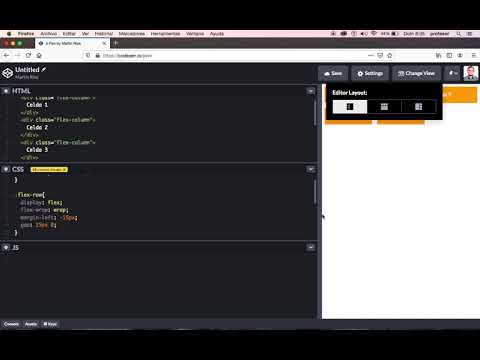Open pen Settings
This screenshot has height=360, width=480.
tap(370, 73)
